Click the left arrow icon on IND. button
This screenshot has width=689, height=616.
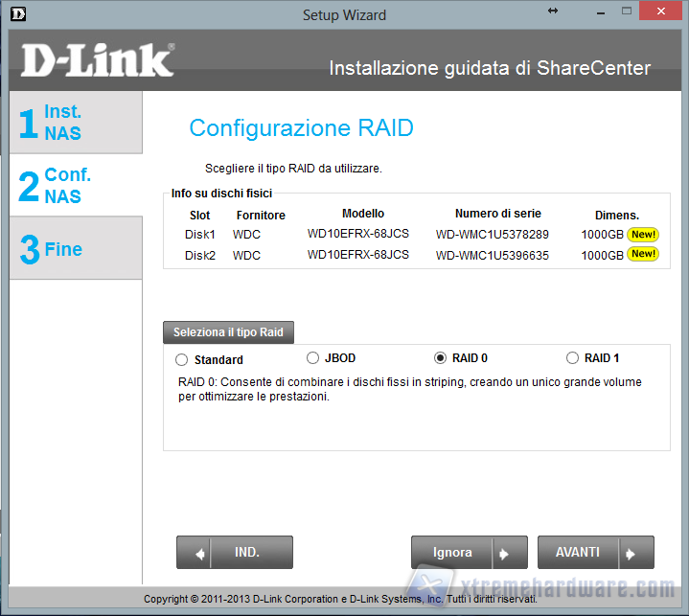coord(200,553)
